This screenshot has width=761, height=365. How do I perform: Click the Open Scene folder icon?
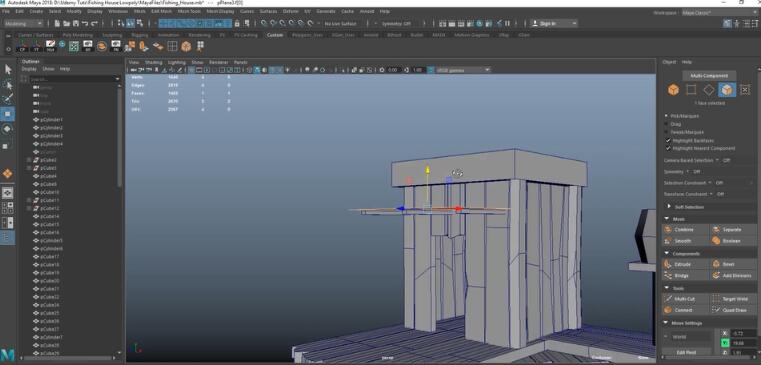(66, 23)
